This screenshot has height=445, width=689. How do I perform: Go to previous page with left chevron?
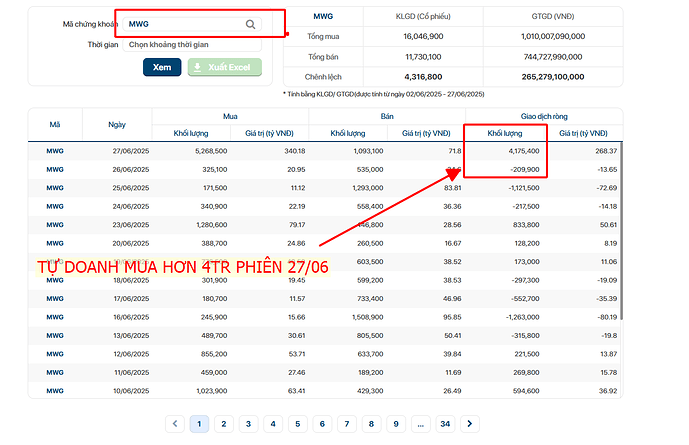[175, 423]
